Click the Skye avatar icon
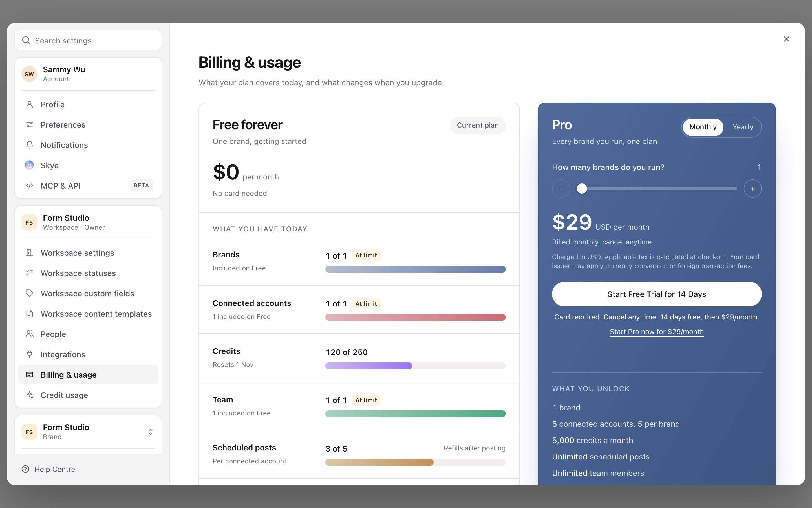Image resolution: width=812 pixels, height=508 pixels. tap(30, 165)
